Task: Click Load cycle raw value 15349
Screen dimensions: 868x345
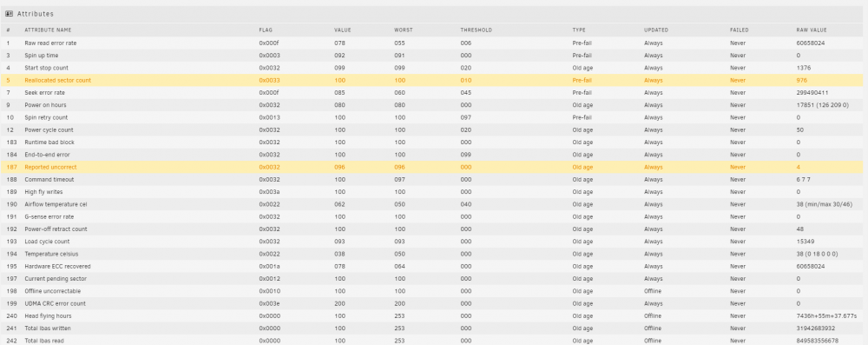Action: [805, 242]
